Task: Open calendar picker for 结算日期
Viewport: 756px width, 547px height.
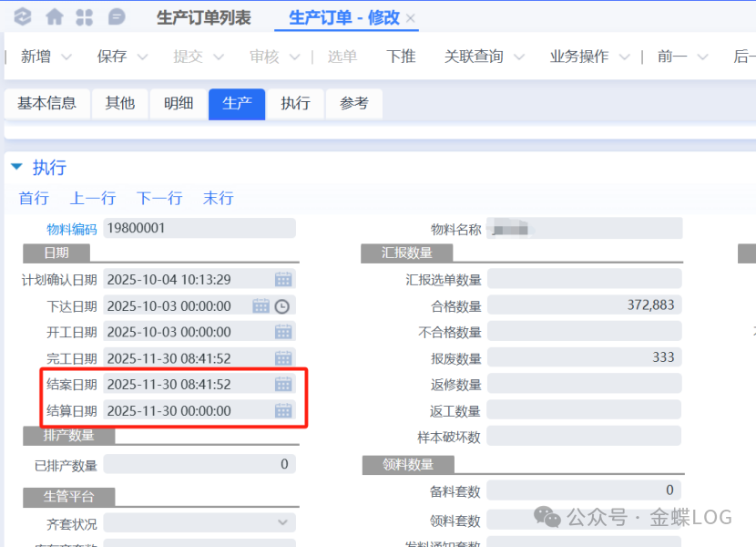Action: (x=283, y=411)
